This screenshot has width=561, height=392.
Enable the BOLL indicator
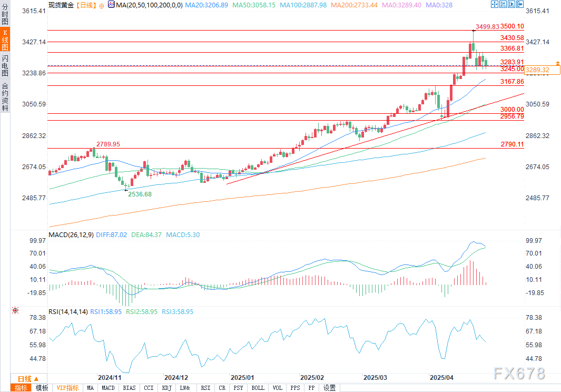coord(258,388)
